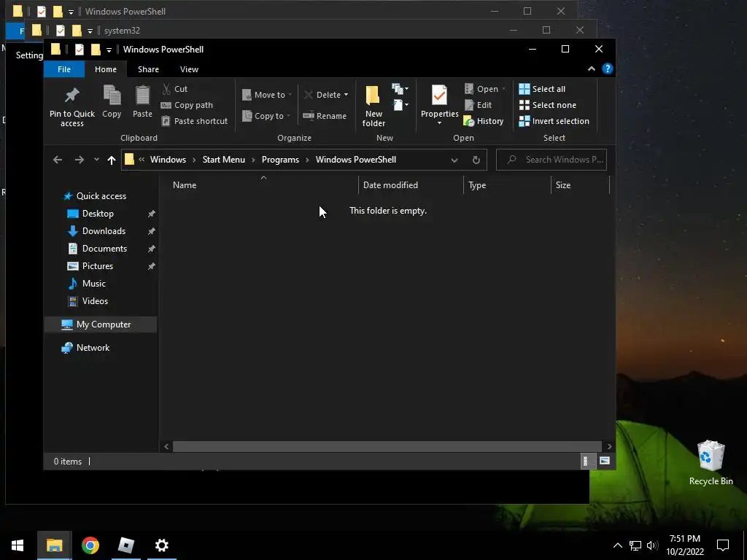747x560 pixels.
Task: Open the New item dropdown icon
Action: pyautogui.click(x=400, y=88)
